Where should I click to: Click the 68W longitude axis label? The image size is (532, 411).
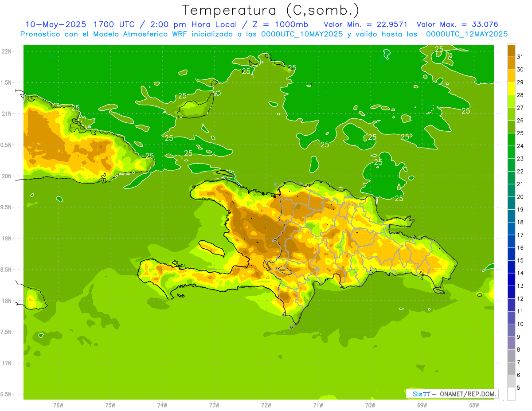474,405
